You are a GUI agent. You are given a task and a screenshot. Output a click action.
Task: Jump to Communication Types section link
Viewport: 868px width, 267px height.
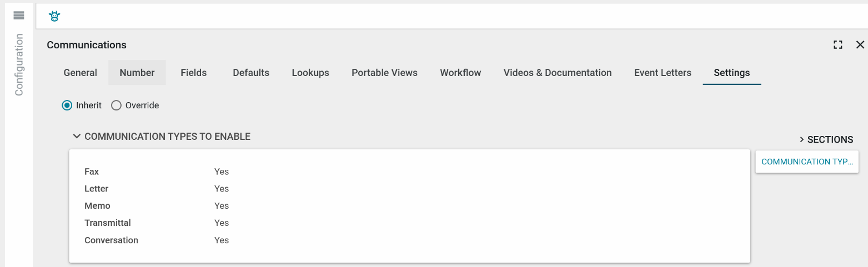click(x=807, y=162)
